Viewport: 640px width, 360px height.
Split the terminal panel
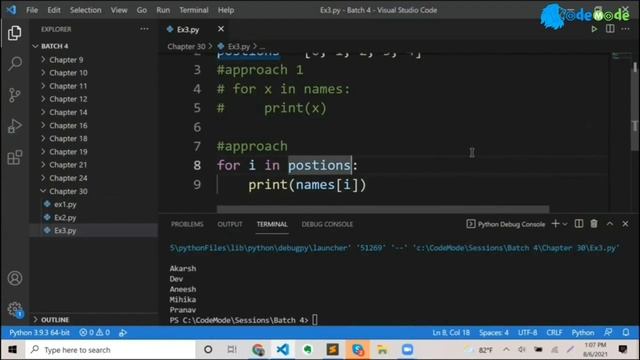tap(579, 224)
